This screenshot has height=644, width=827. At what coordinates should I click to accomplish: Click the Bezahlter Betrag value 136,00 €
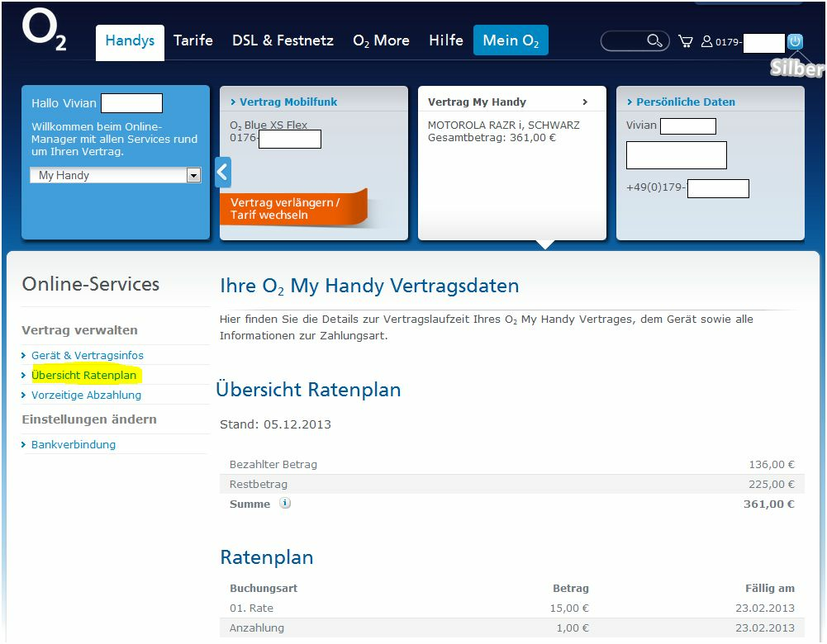click(772, 464)
